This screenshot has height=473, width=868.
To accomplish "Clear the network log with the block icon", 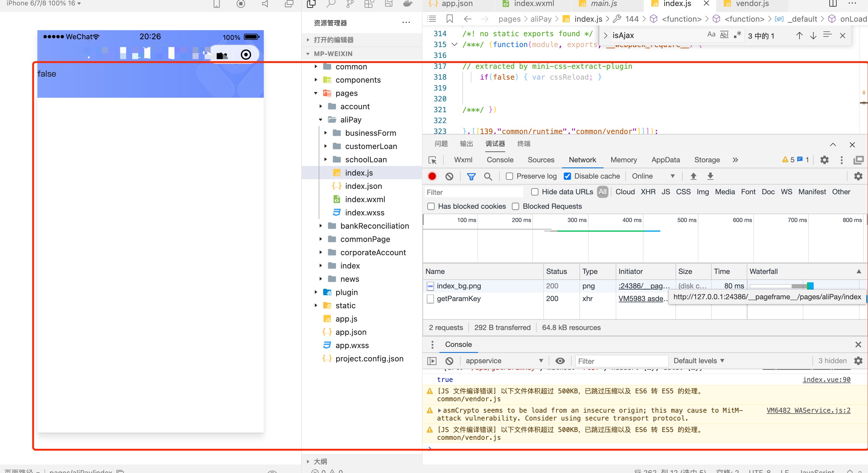I will click(449, 176).
